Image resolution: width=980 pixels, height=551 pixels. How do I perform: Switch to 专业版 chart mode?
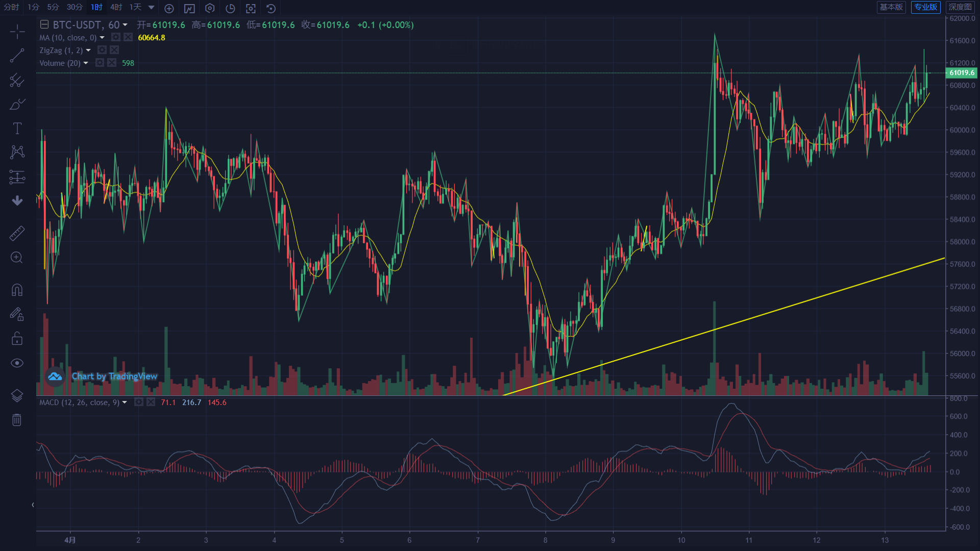pyautogui.click(x=926, y=7)
